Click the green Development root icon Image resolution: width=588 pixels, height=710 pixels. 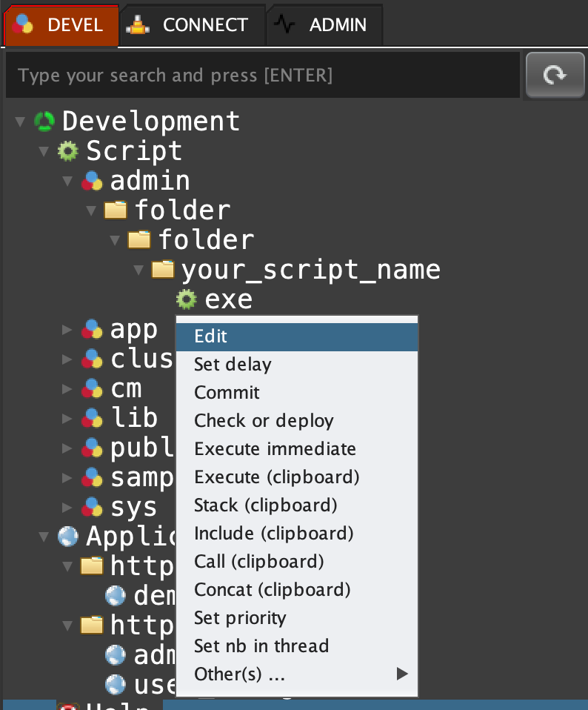[x=44, y=122]
